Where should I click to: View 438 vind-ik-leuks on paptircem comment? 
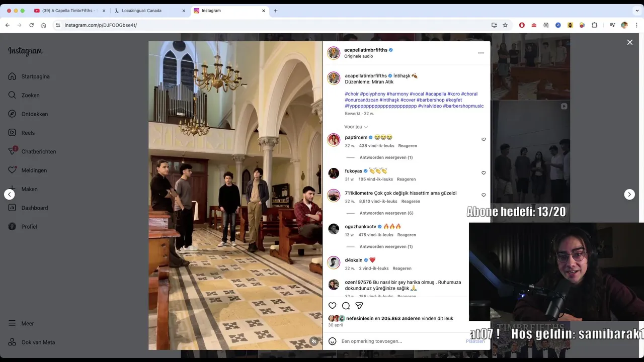[x=376, y=146]
